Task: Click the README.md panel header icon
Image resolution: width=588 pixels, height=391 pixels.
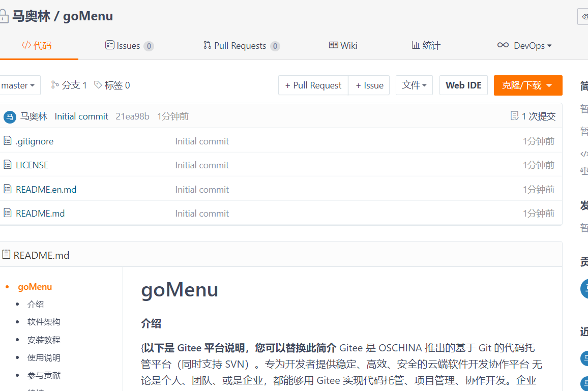Action: pyautogui.click(x=7, y=255)
